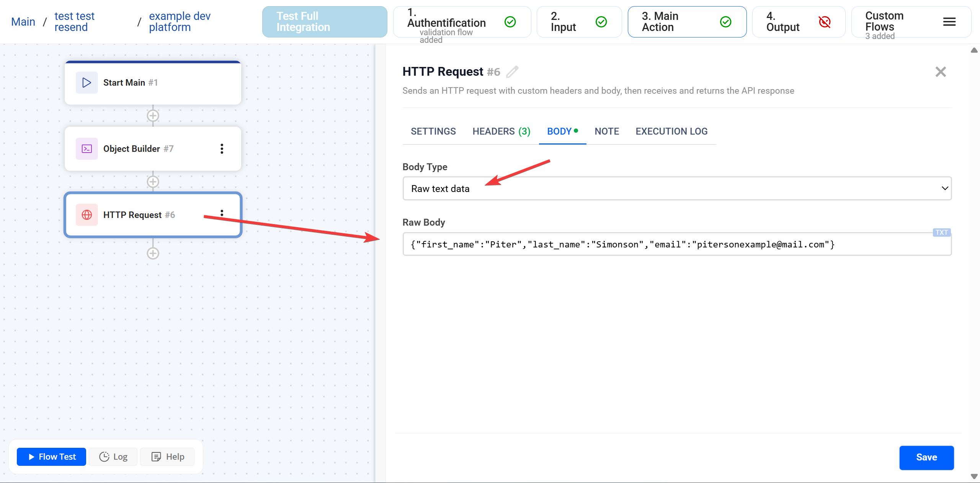Click the HTTP Request globe icon
The width and height of the screenshot is (980, 483).
(87, 215)
